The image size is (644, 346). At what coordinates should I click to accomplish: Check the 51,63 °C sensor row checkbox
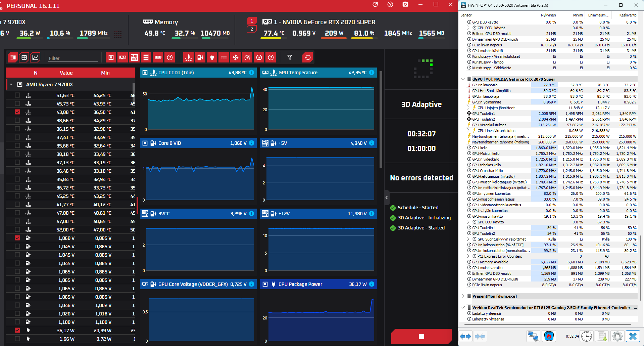coord(17,95)
